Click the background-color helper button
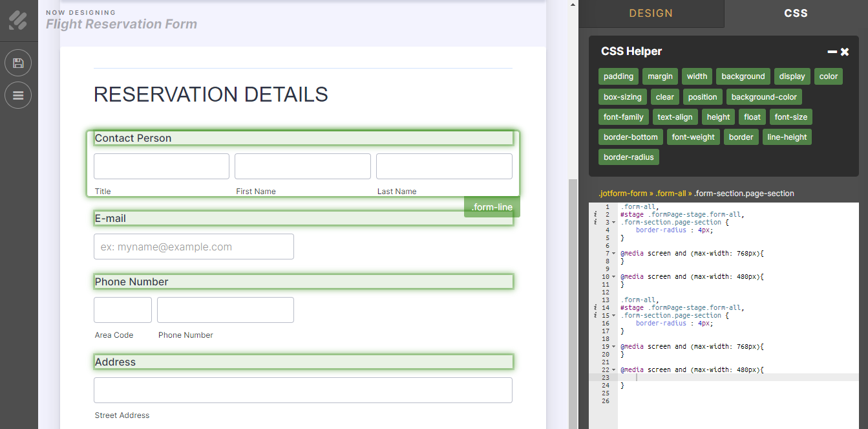 point(764,97)
